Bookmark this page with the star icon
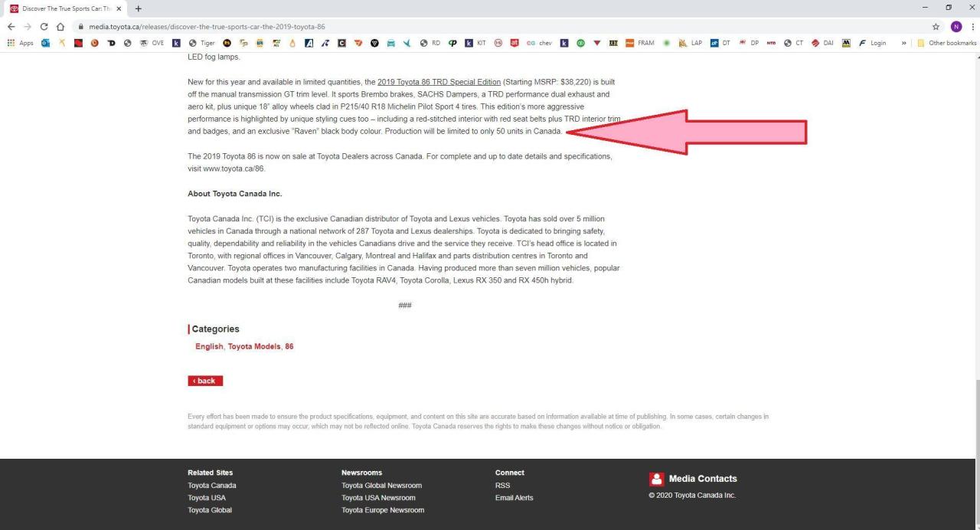This screenshot has width=980, height=530. click(x=936, y=26)
